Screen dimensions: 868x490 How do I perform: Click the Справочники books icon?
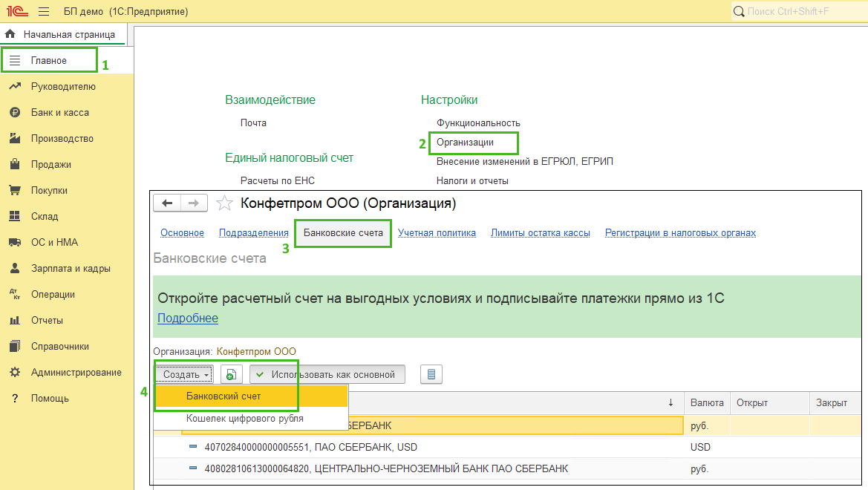click(15, 346)
